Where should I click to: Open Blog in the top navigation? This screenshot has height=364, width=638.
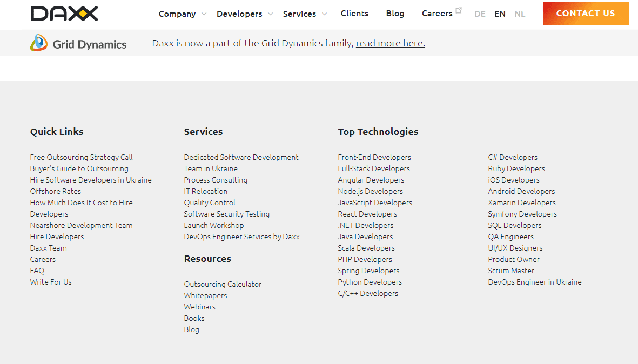395,14
